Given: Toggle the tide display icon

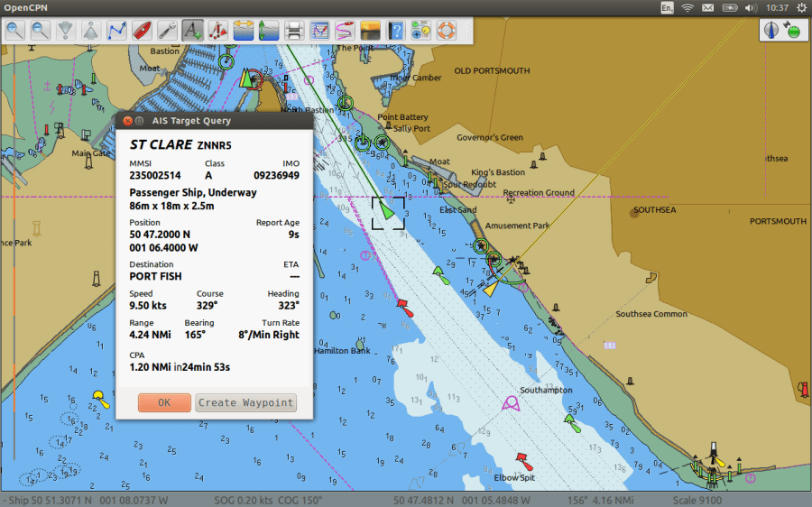Looking at the screenshot, I should coord(268,31).
